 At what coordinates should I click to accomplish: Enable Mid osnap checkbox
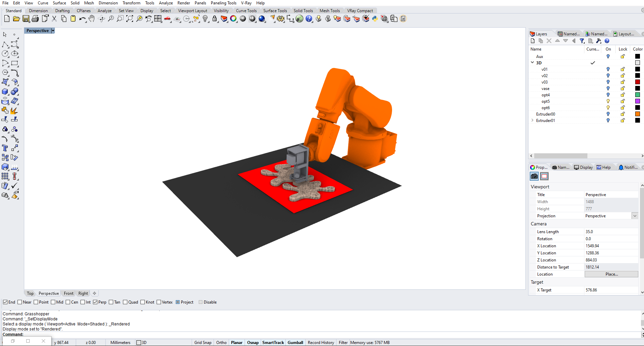point(53,302)
